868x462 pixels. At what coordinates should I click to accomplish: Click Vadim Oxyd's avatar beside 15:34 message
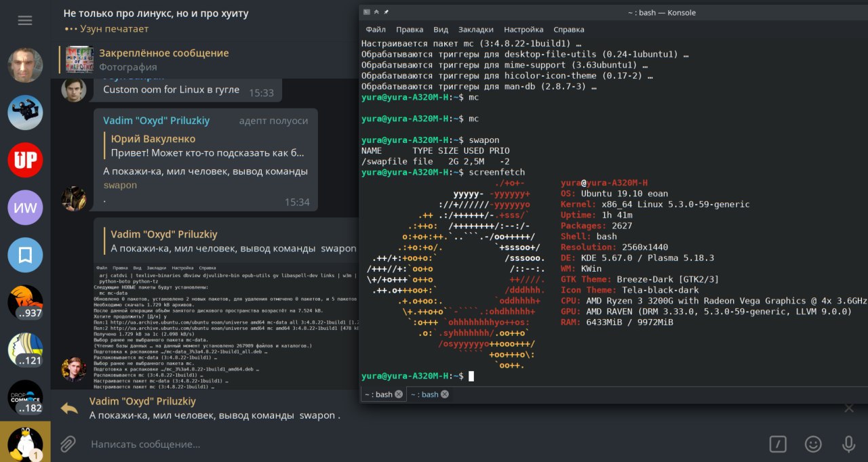74,198
